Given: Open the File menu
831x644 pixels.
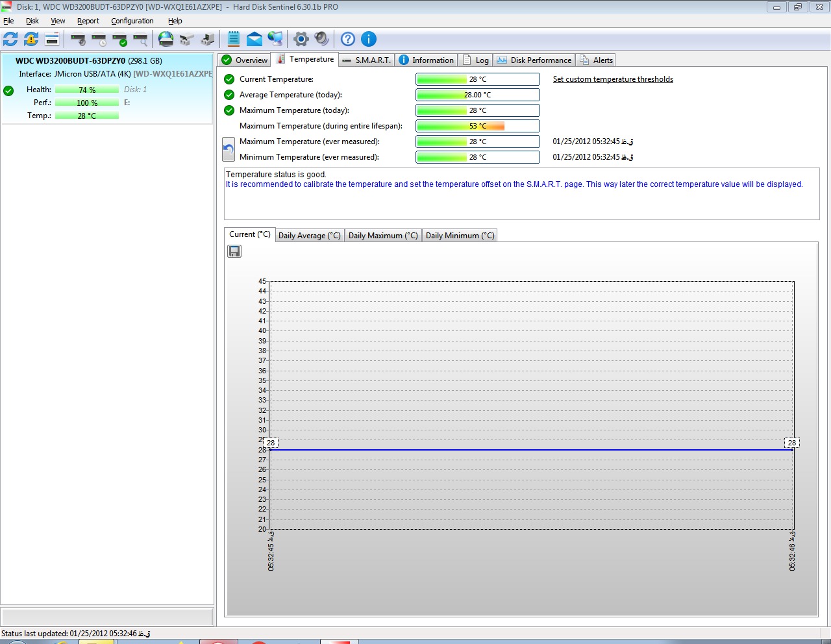Looking at the screenshot, I should point(9,21).
